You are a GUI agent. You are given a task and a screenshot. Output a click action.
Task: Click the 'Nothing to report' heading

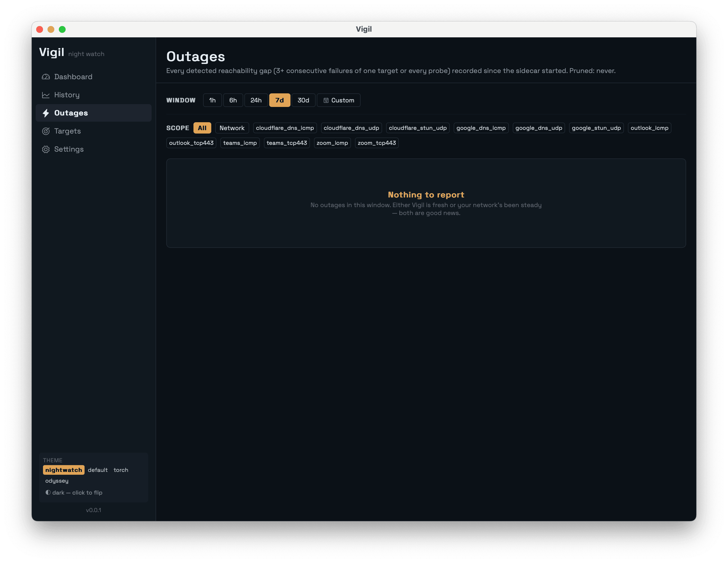(x=426, y=195)
